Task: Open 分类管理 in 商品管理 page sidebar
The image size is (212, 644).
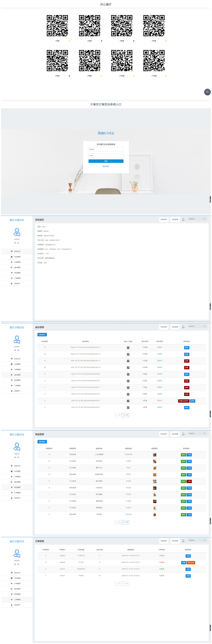Action: [17, 477]
